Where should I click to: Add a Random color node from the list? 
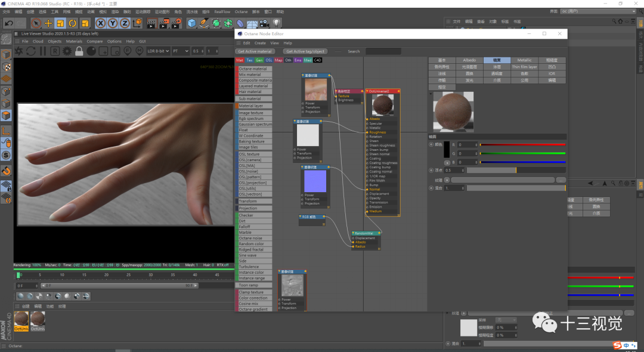pyautogui.click(x=254, y=244)
